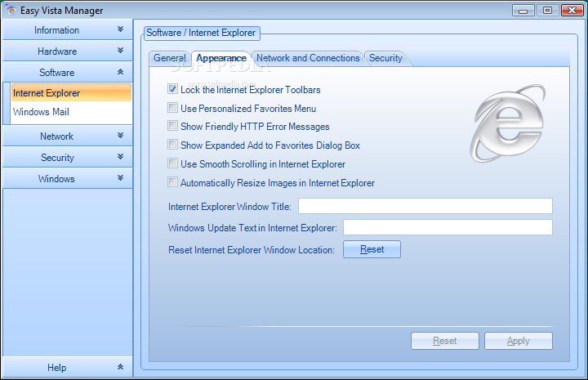Click the Help header label
Image resolution: width=588 pixels, height=380 pixels.
pos(56,368)
